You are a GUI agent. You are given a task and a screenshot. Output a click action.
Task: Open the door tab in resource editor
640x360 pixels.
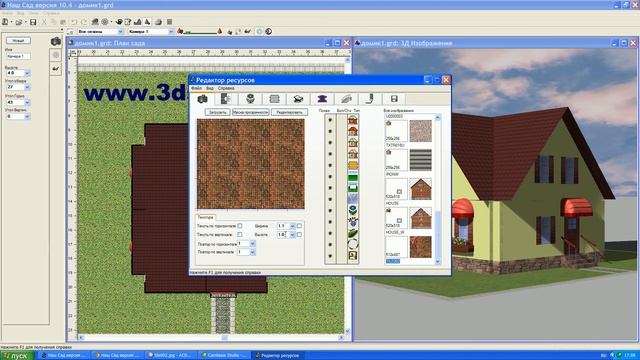[226, 99]
